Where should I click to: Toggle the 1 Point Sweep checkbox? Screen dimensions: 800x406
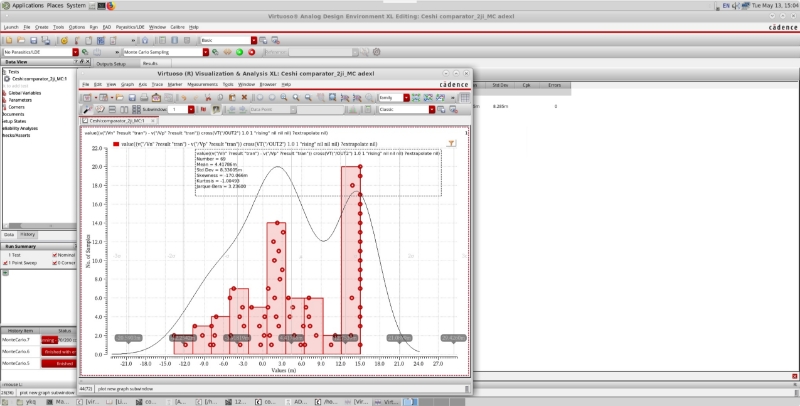click(5, 263)
